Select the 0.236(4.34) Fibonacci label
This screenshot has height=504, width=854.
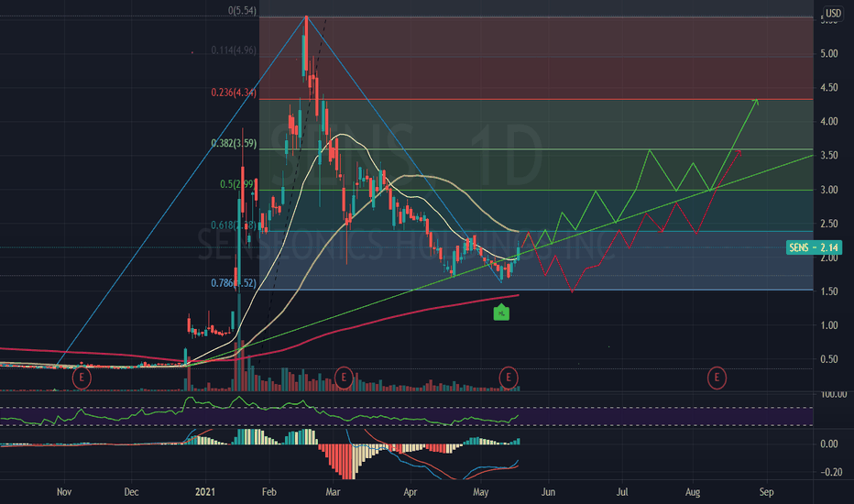point(234,93)
